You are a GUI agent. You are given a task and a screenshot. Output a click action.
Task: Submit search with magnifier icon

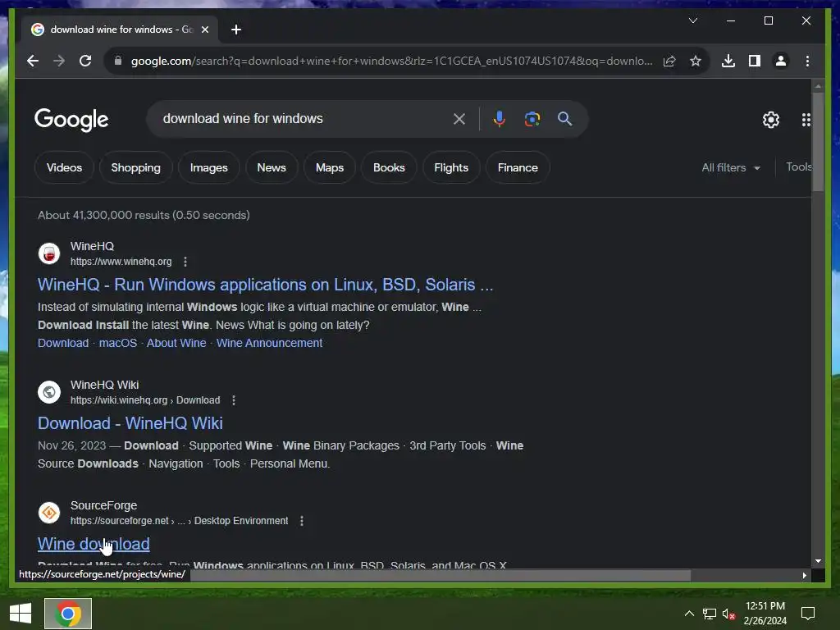pos(564,119)
